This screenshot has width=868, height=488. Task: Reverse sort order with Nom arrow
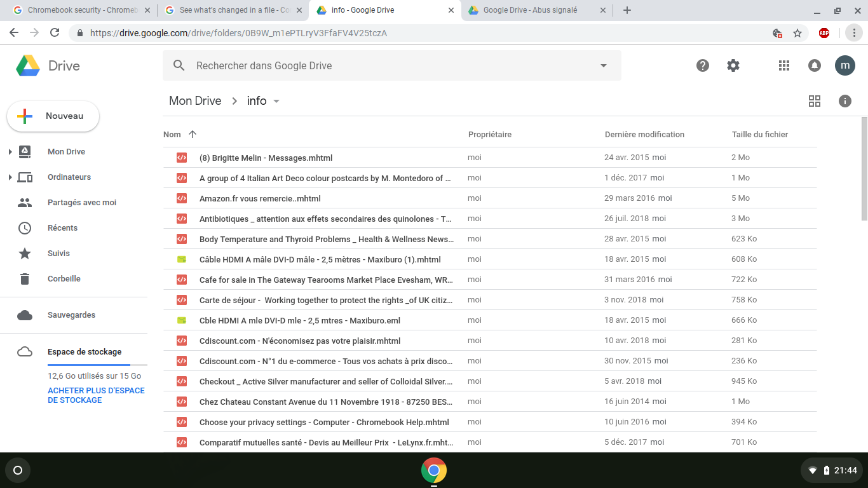coord(193,134)
